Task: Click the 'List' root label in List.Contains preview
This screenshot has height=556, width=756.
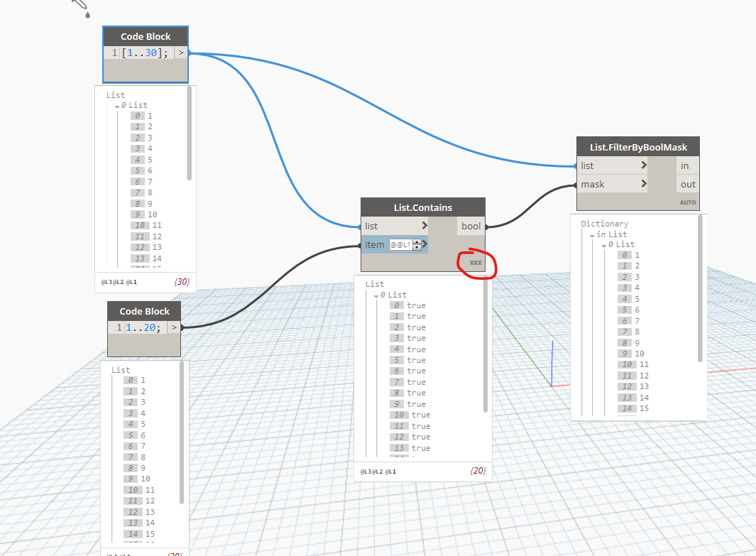Action: coord(375,284)
